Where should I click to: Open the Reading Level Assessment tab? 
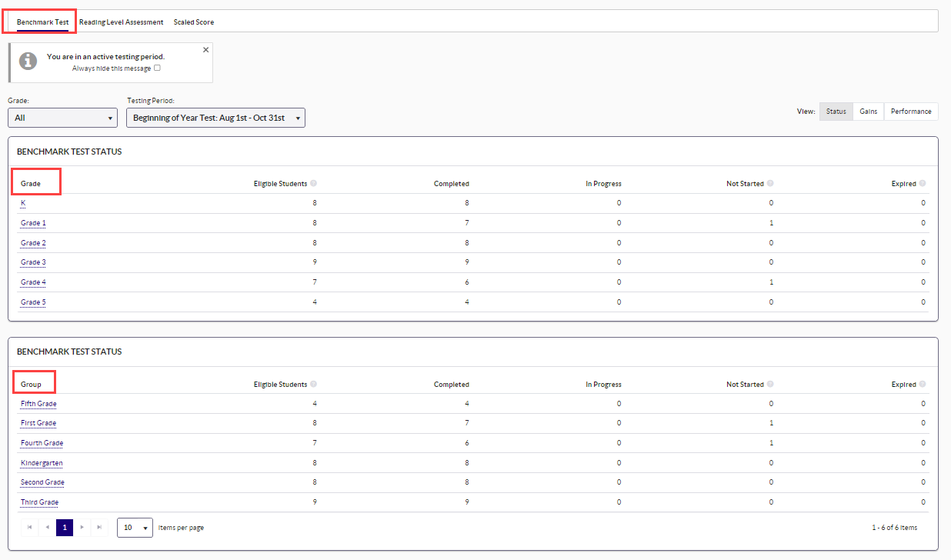pos(121,22)
